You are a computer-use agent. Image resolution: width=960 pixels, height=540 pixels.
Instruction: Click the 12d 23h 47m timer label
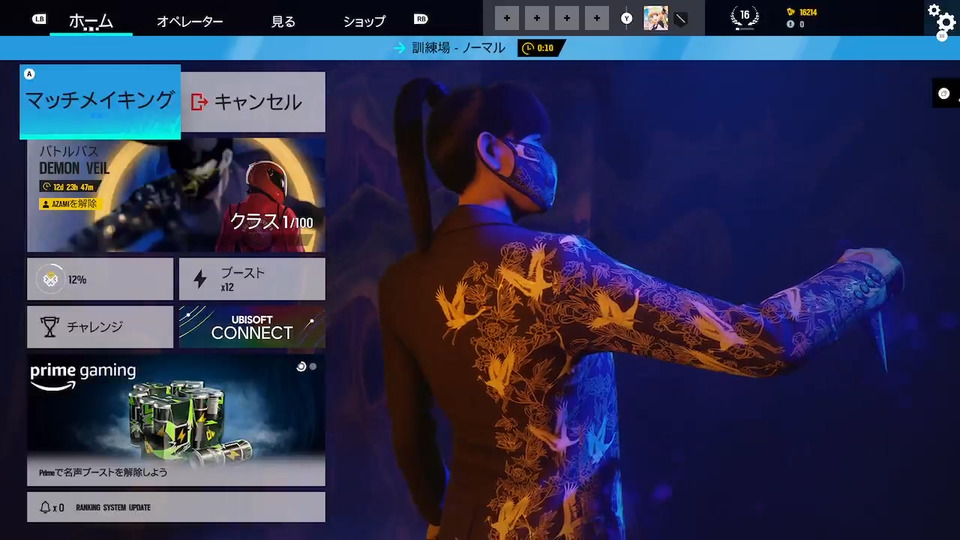69,187
